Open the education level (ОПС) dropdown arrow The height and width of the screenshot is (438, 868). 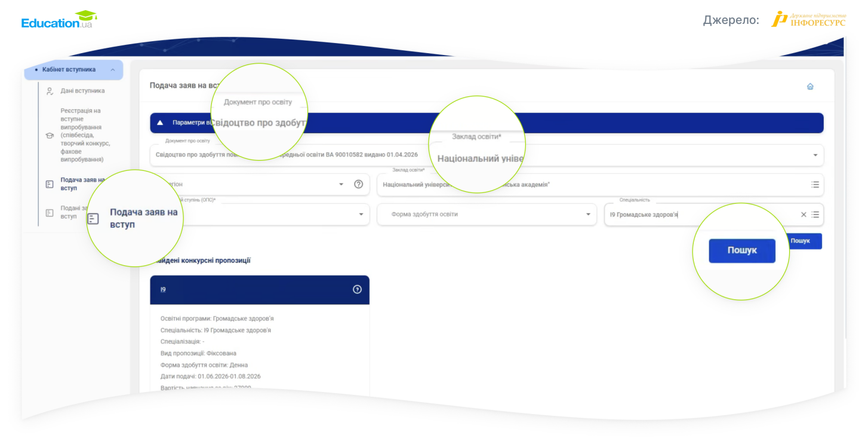pyautogui.click(x=361, y=215)
